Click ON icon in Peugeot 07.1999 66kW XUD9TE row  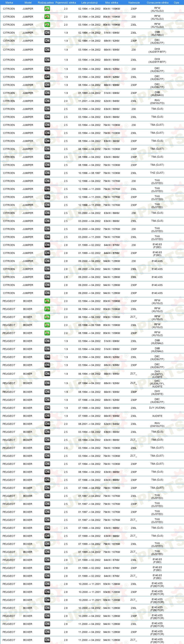point(47,416)
